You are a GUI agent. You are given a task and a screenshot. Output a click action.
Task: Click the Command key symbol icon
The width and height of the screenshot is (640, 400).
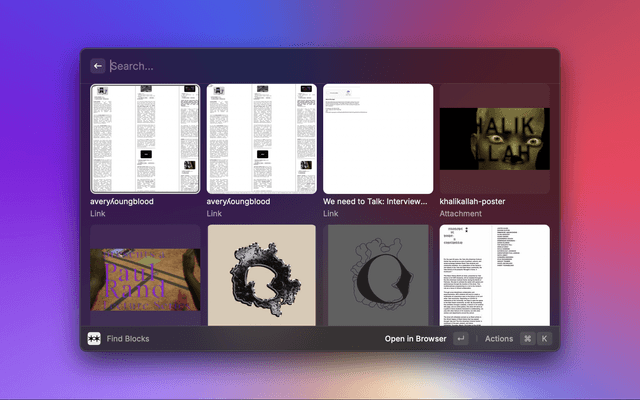point(527,339)
